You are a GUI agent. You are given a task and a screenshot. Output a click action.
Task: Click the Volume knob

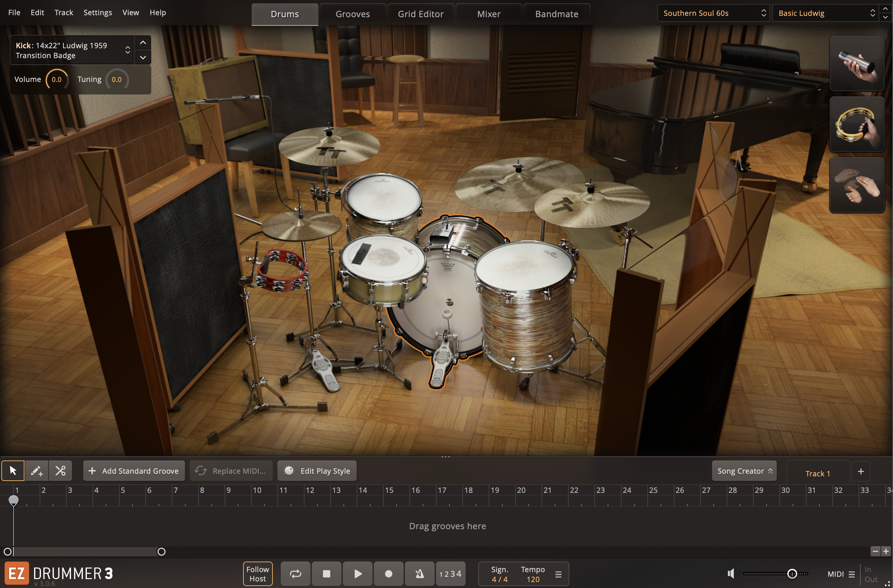(x=57, y=80)
